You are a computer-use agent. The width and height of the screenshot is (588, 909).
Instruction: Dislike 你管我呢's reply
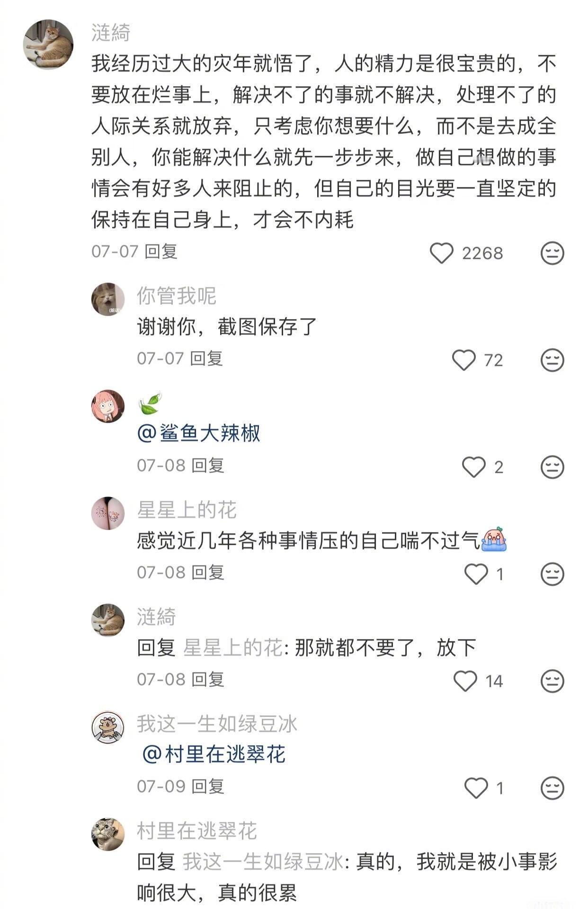552,360
